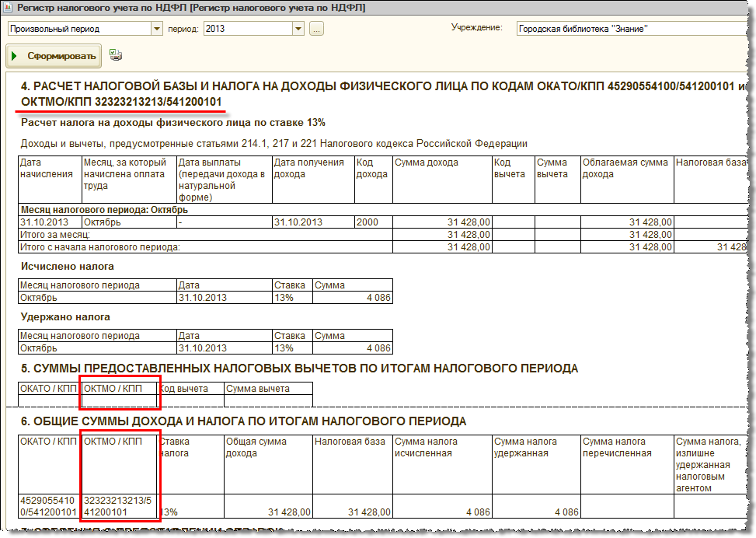Click the cell 45290554100/541200101 in section 6
Viewport: 756px width, 538px height.
51,506
